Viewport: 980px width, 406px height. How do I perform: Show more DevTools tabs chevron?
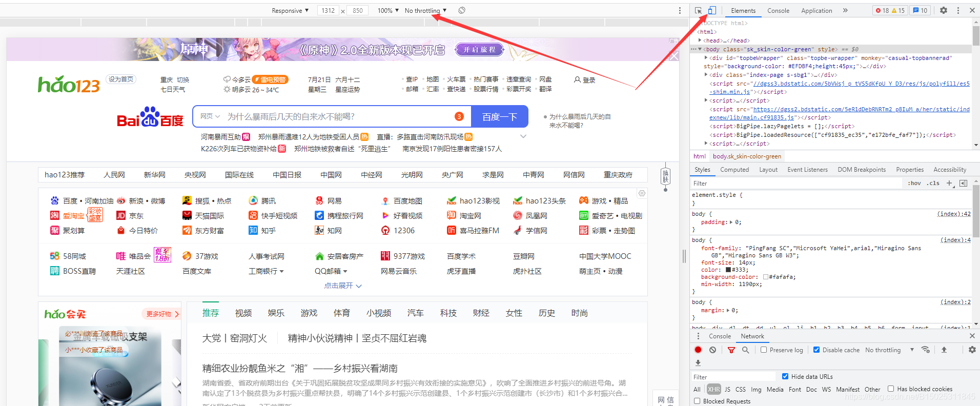tap(845, 10)
